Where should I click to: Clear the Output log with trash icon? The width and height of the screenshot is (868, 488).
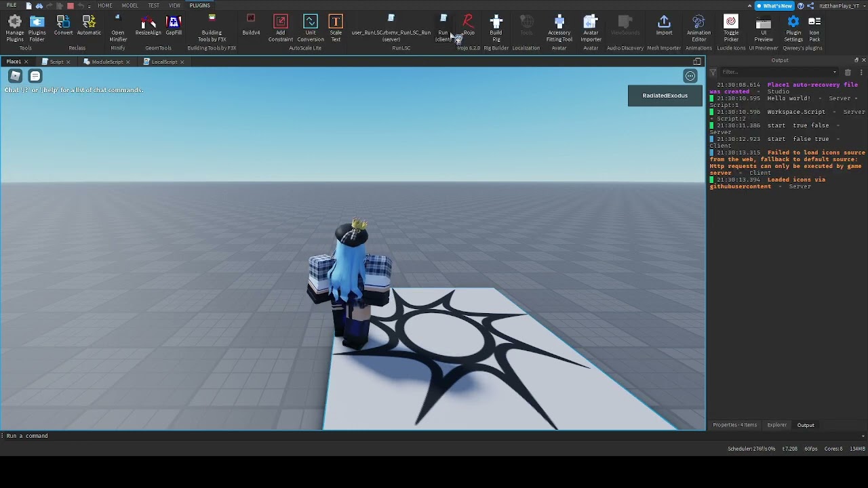click(848, 72)
